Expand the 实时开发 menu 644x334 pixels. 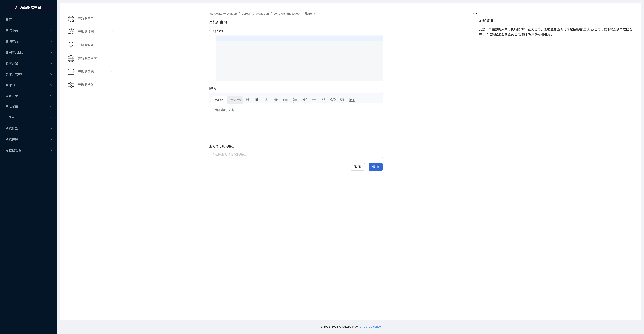28,63
